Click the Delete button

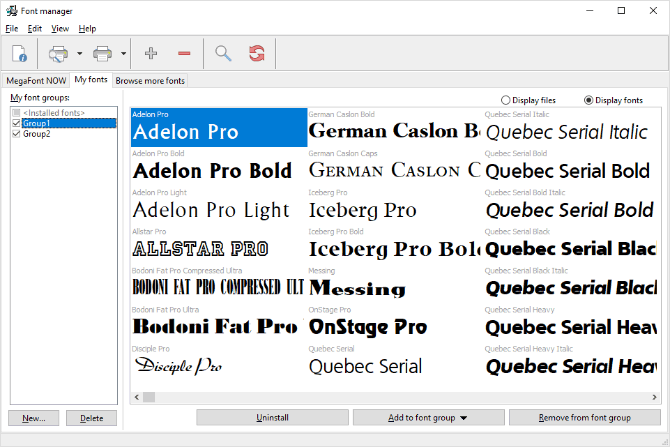click(91, 418)
